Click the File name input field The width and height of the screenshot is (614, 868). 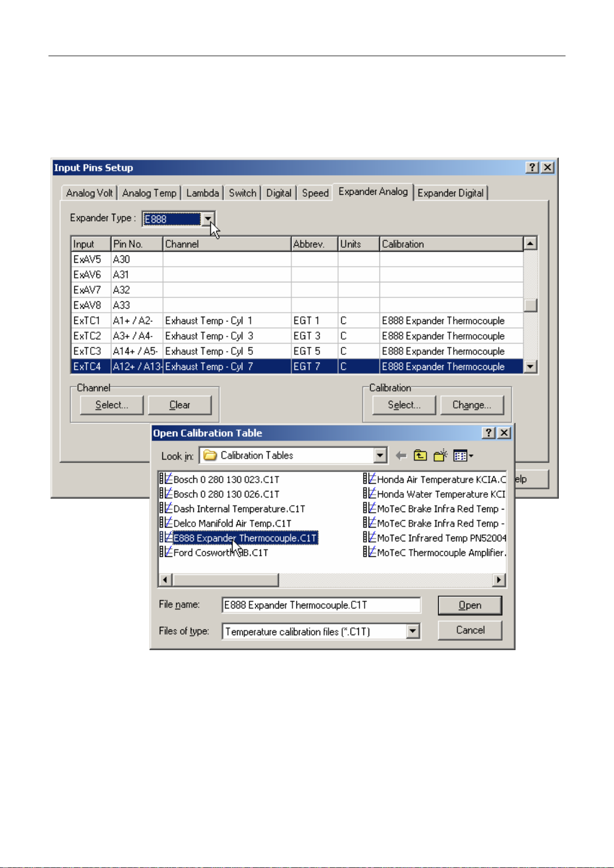[321, 605]
